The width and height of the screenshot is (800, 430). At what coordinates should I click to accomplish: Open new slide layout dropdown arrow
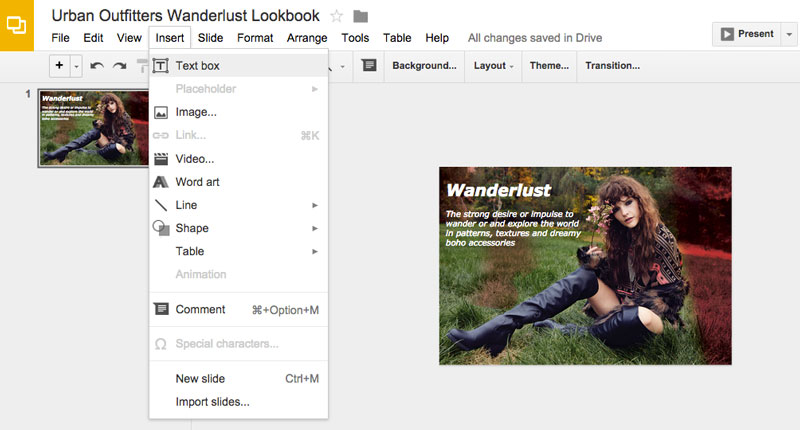point(76,66)
